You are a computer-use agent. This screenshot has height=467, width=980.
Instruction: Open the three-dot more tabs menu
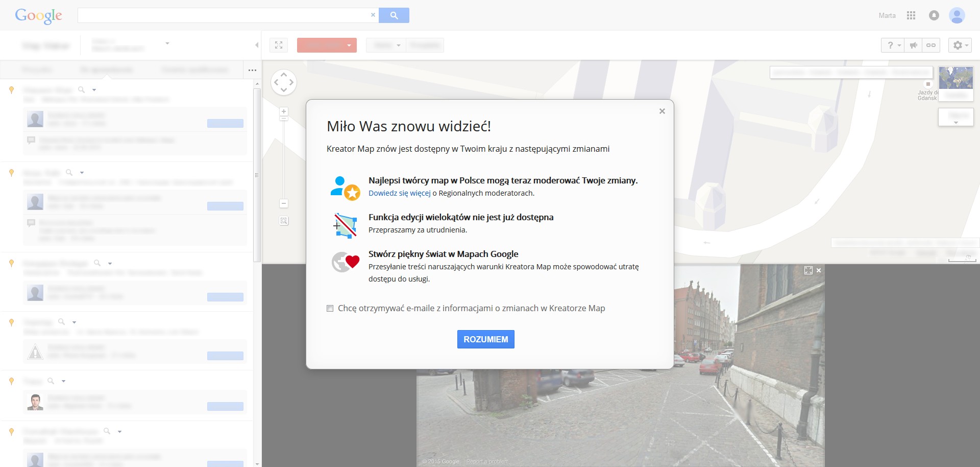tap(252, 70)
